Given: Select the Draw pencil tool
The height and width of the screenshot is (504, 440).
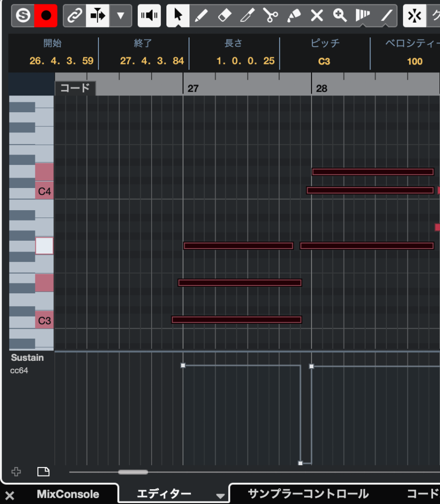Looking at the screenshot, I should 201,16.
